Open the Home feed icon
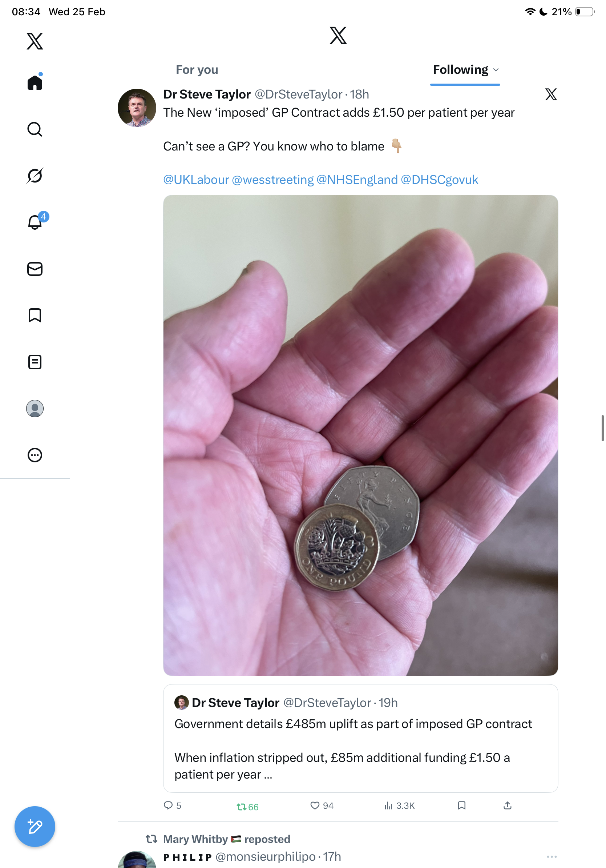606x868 pixels. coord(35,83)
